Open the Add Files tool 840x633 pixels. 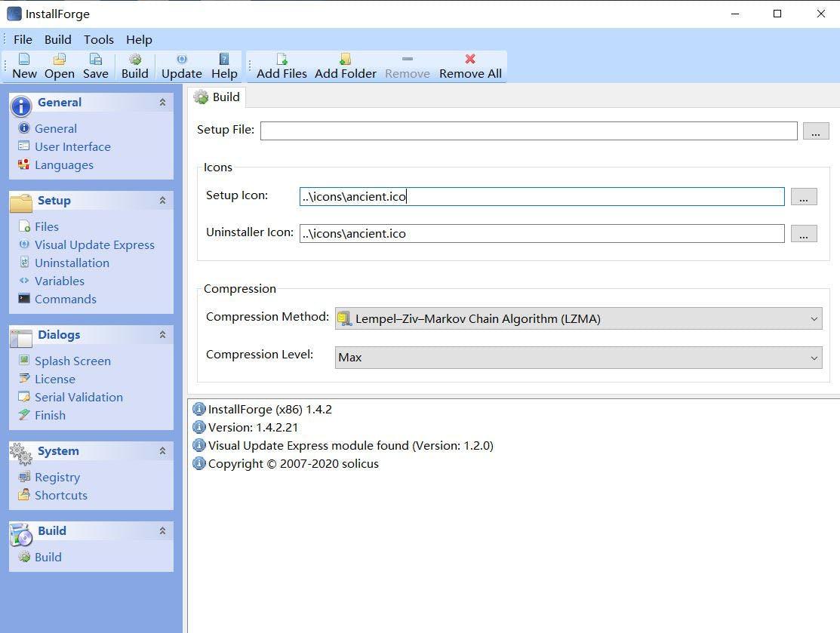pyautogui.click(x=281, y=66)
